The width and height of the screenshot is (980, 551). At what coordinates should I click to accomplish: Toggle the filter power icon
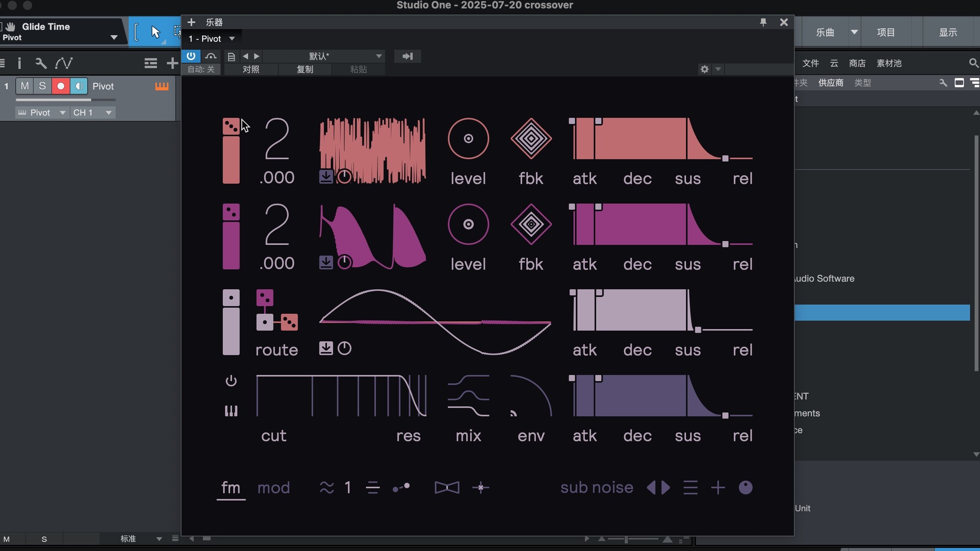(231, 381)
